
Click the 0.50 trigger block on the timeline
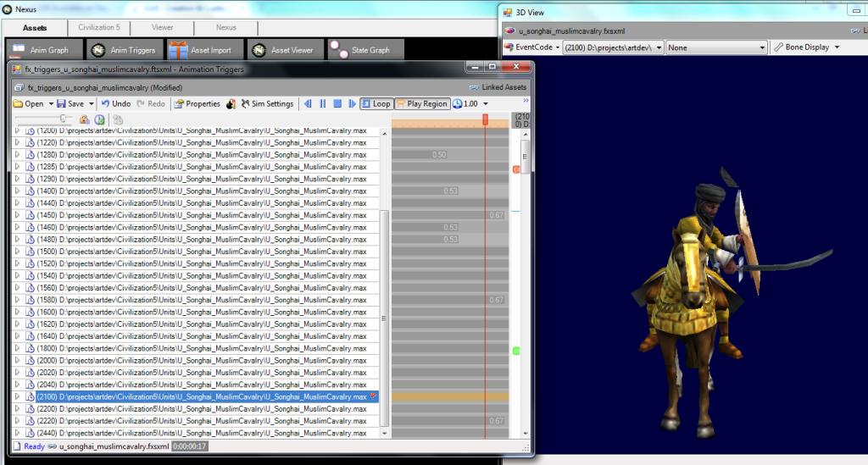(439, 154)
